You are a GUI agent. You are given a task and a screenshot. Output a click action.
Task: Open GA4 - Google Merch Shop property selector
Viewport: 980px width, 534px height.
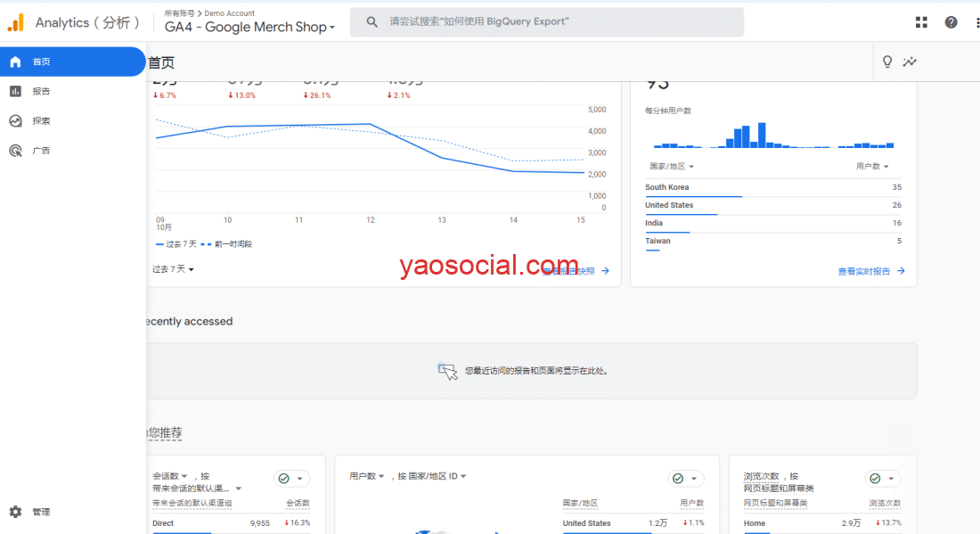click(249, 28)
